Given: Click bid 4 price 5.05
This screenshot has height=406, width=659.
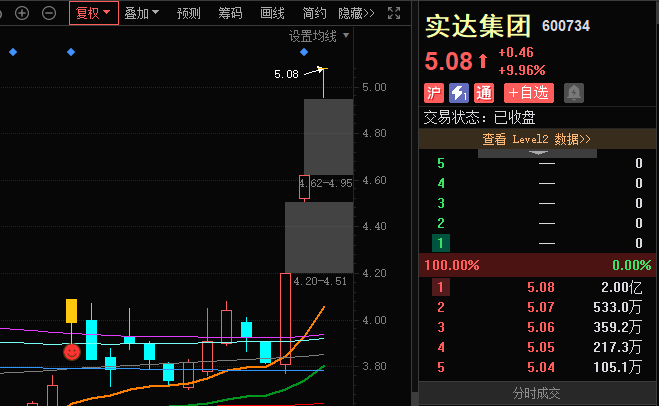Looking at the screenshot, I should click(540, 347).
